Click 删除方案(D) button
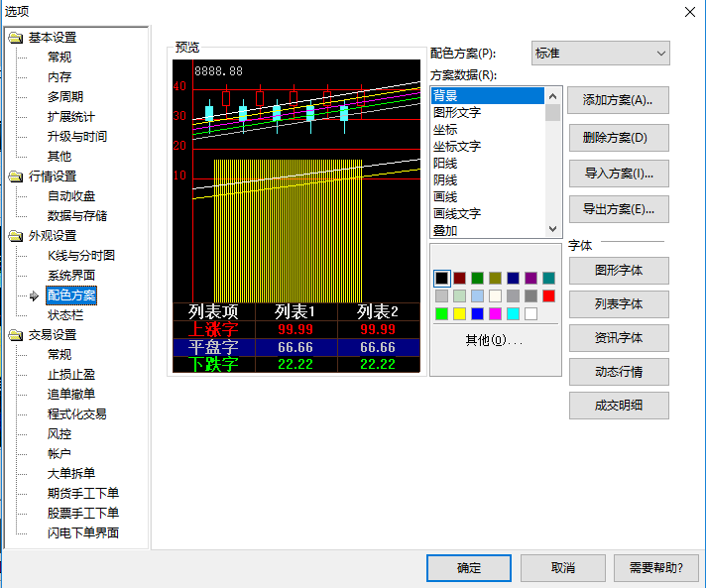The image size is (706, 588). pos(619,138)
